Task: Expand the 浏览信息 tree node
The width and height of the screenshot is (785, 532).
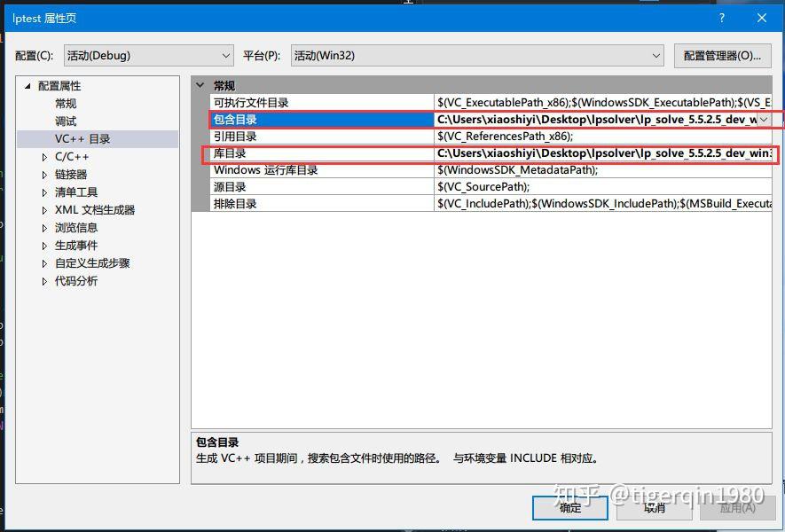Action: coord(44,228)
